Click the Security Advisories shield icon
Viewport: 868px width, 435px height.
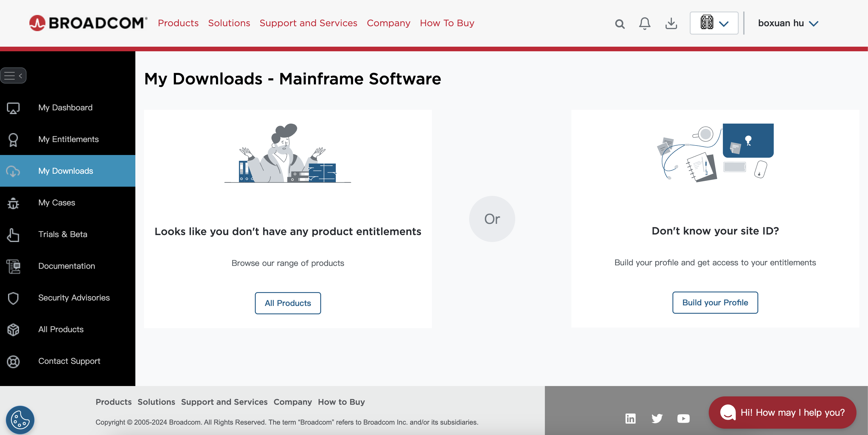point(13,298)
